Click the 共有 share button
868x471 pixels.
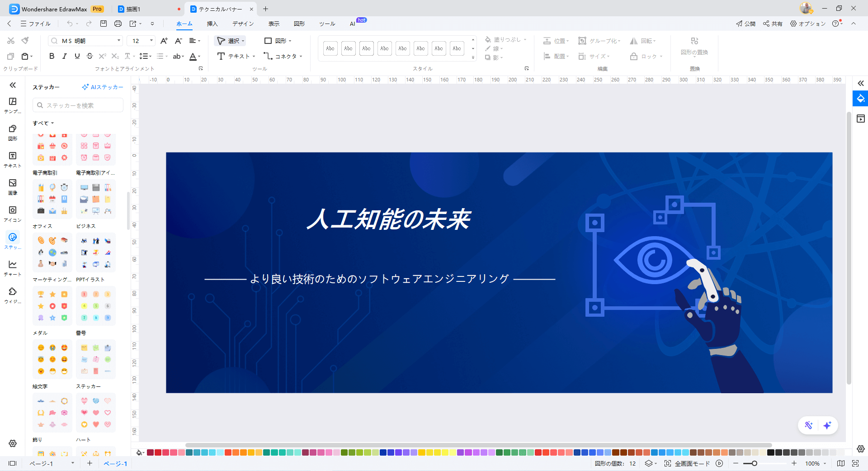tap(773, 24)
